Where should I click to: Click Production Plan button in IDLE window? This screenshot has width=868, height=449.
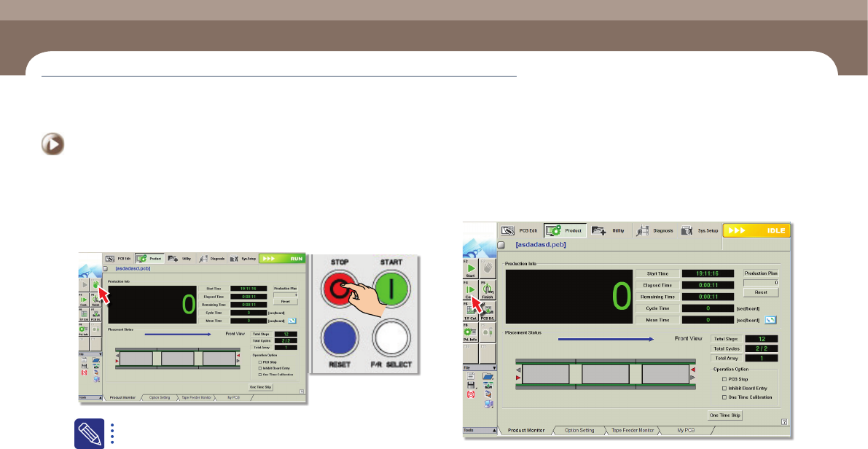tap(761, 273)
